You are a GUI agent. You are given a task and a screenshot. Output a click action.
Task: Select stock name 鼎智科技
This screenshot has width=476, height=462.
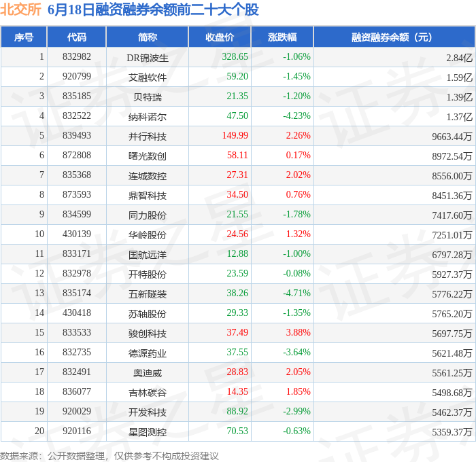click(x=148, y=196)
